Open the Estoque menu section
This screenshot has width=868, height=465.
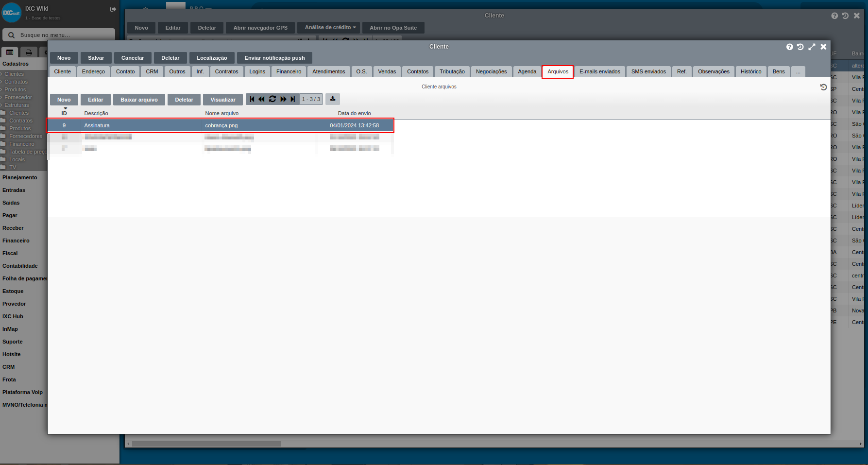tap(13, 291)
